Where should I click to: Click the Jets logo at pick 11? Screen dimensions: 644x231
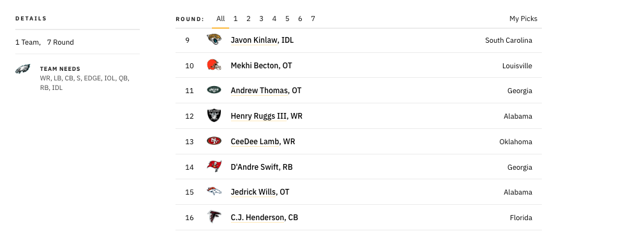(x=214, y=90)
